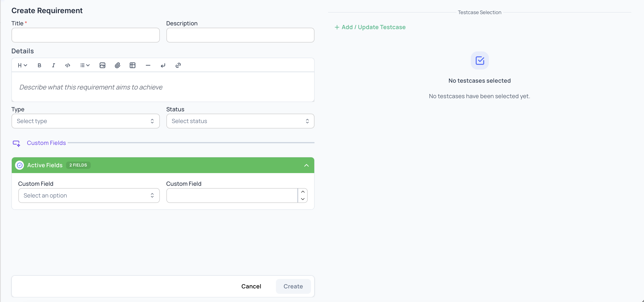This screenshot has height=302, width=644.
Task: Click inside the Title input field
Action: click(x=86, y=35)
